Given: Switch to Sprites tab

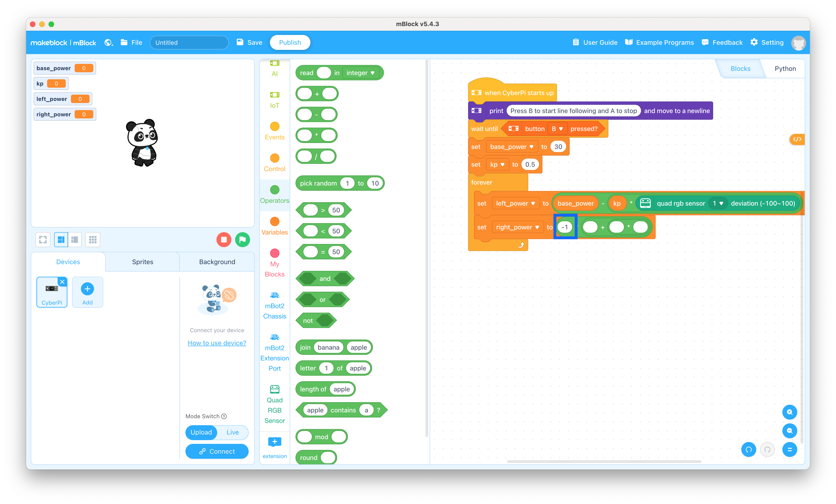Looking at the screenshot, I should pyautogui.click(x=142, y=261).
